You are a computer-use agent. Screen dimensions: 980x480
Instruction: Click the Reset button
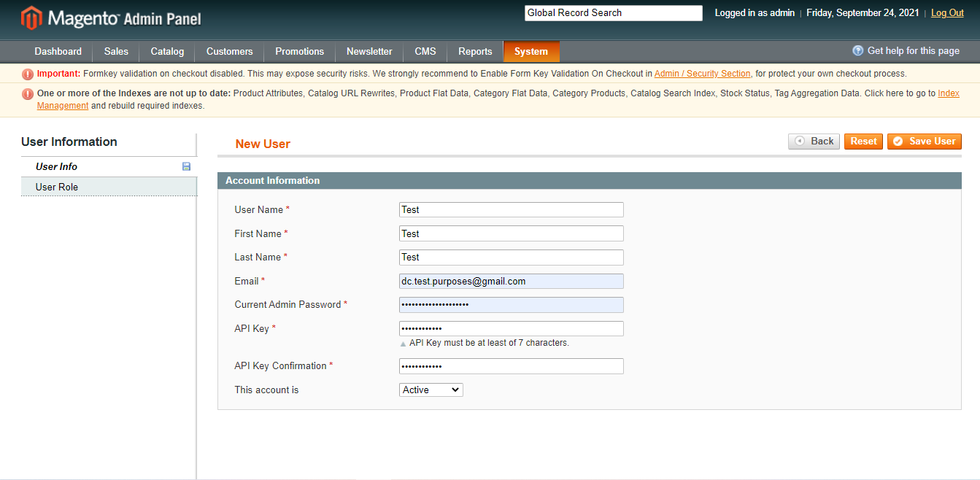[863, 142]
